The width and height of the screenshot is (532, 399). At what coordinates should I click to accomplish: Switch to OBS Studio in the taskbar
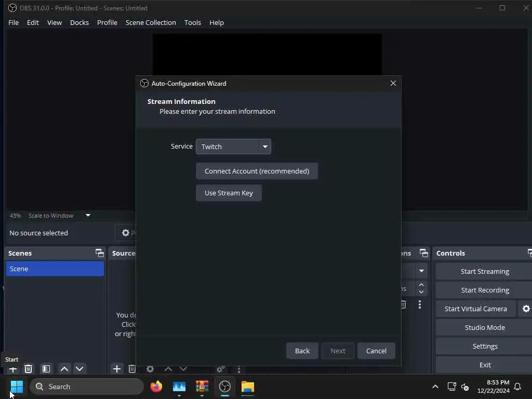coord(225,387)
